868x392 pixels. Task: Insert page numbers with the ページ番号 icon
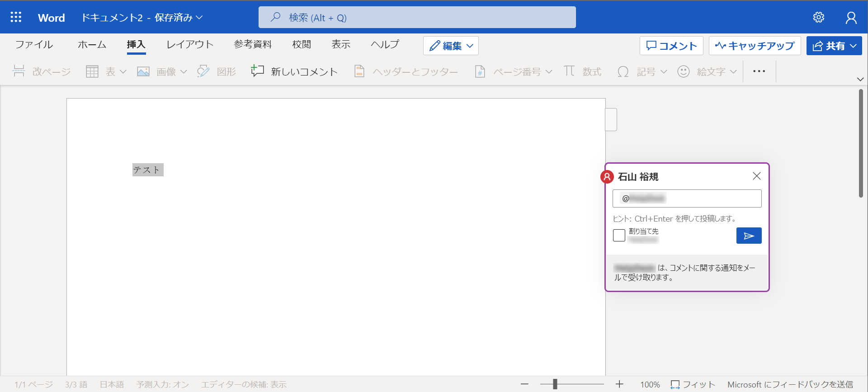(x=480, y=71)
